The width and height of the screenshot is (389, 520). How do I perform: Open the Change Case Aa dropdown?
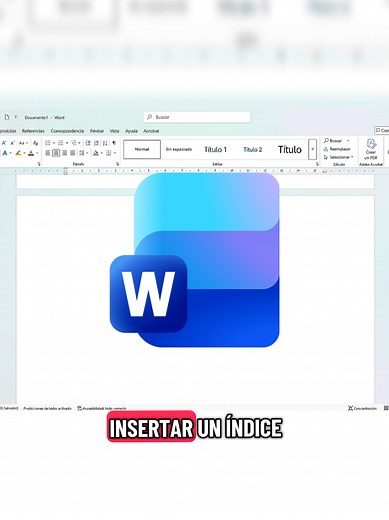tap(23, 143)
